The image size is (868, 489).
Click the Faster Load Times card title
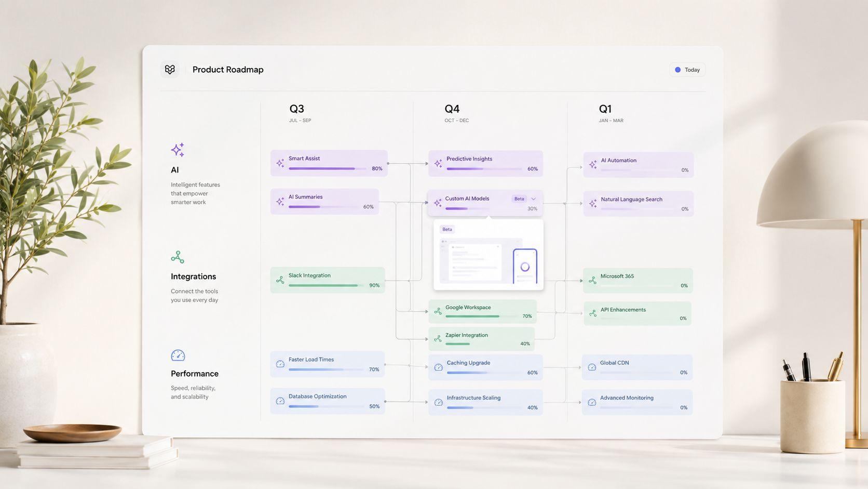[x=311, y=360]
